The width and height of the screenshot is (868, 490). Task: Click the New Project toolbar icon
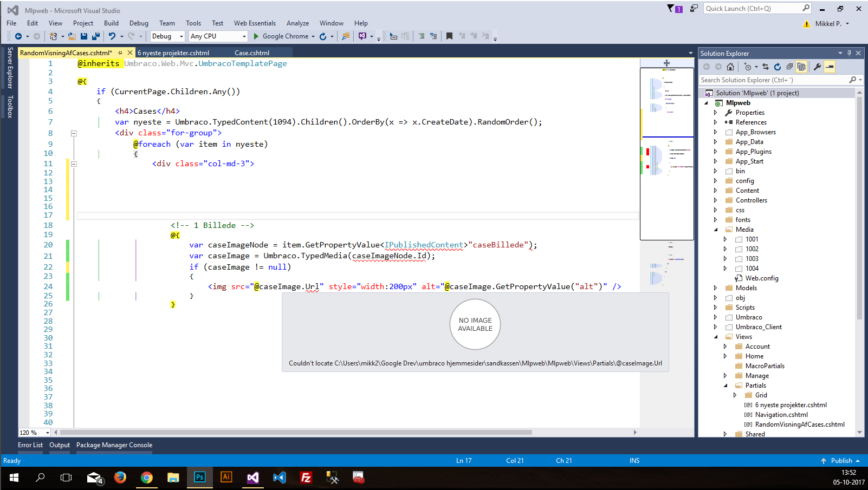53,36
